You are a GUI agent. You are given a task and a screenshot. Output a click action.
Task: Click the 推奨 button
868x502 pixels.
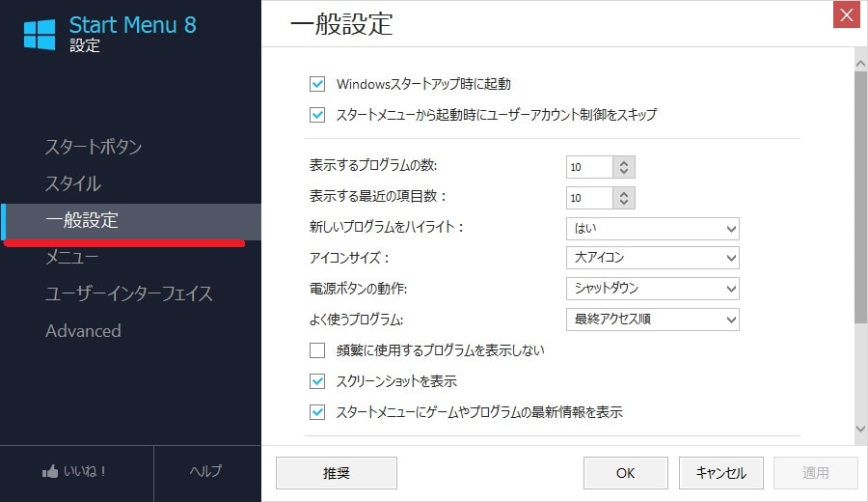[x=337, y=473]
